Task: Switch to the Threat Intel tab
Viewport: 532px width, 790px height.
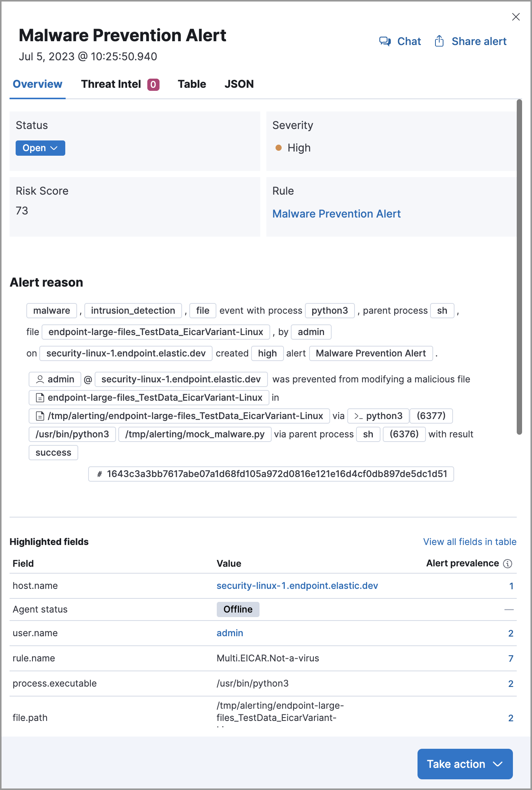Action: tap(120, 84)
